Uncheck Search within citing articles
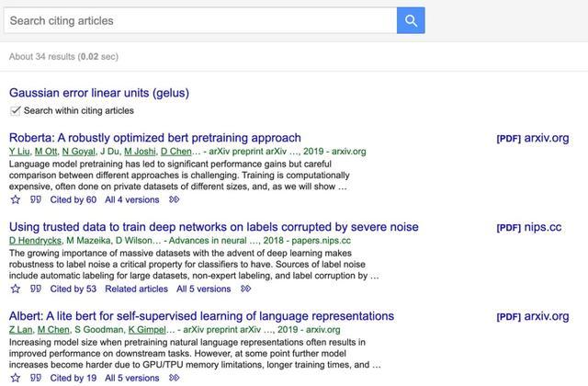This screenshot has width=588, height=386. pos(15,110)
